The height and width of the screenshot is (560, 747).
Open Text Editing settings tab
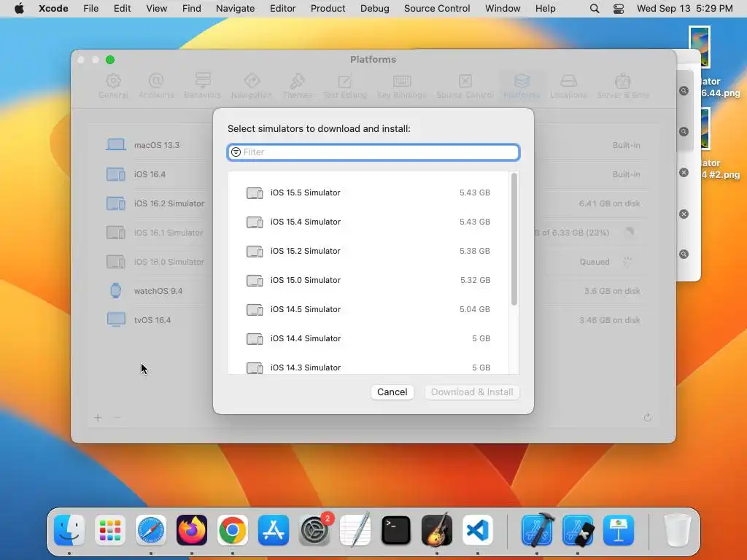point(345,86)
